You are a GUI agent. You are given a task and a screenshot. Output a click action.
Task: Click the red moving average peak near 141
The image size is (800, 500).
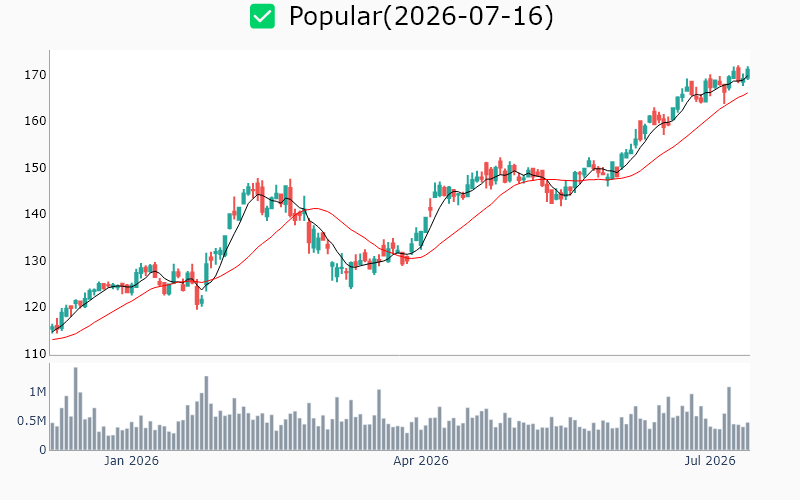click(316, 208)
